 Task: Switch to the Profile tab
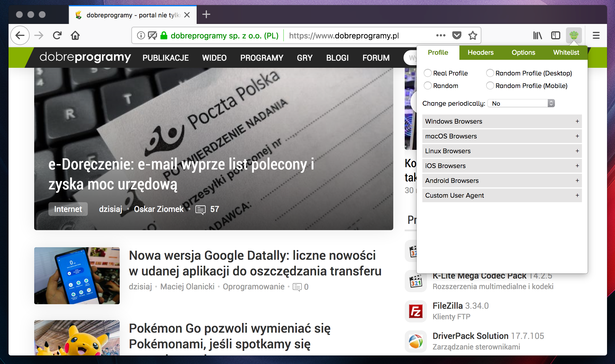tap(438, 53)
